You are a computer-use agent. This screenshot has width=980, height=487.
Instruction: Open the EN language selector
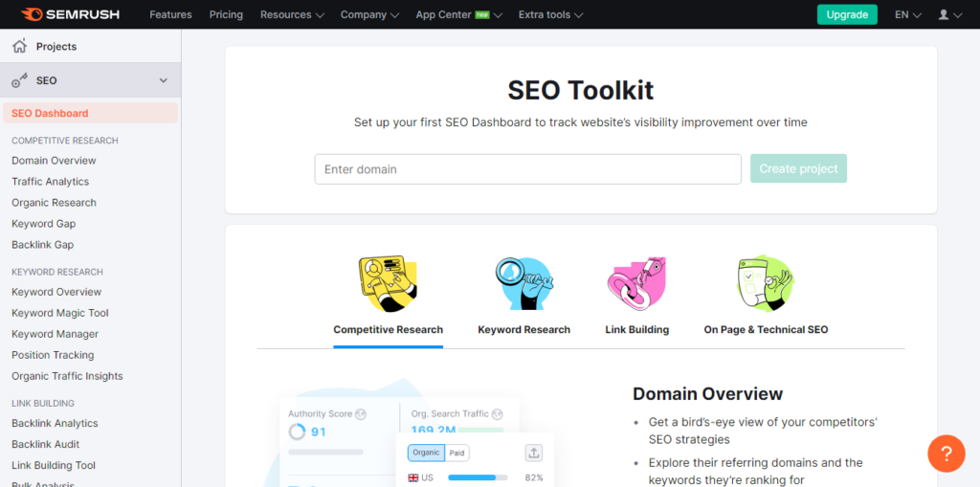point(908,14)
